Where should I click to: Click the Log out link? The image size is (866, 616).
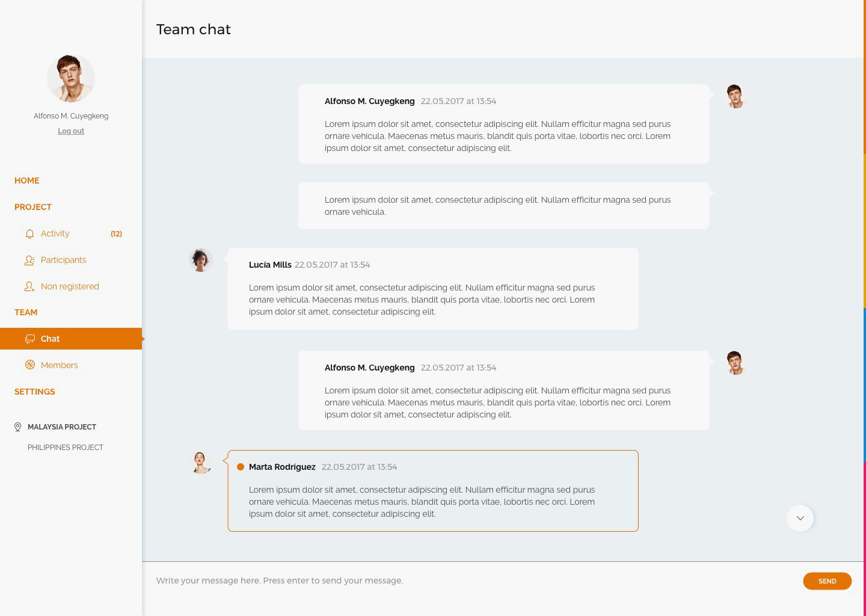(x=71, y=131)
